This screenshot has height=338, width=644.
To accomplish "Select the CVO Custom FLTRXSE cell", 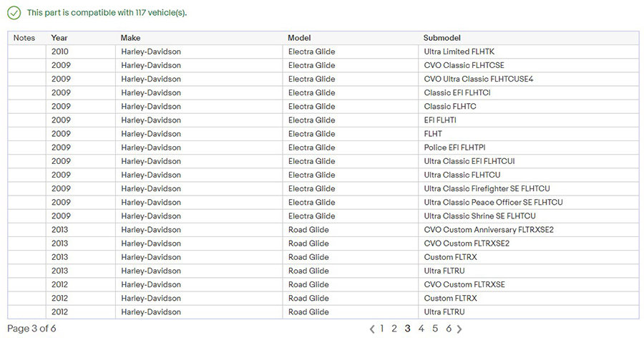I will [529, 284].
